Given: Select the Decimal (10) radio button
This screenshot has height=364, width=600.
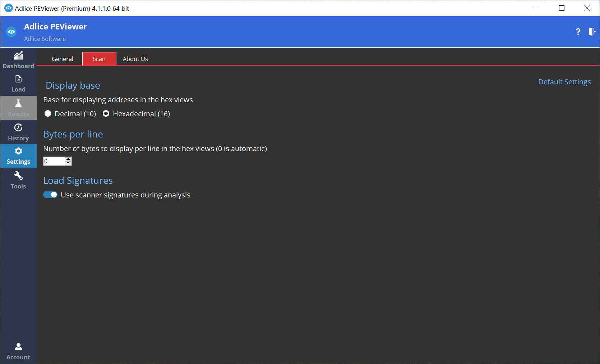Looking at the screenshot, I should 48,114.
